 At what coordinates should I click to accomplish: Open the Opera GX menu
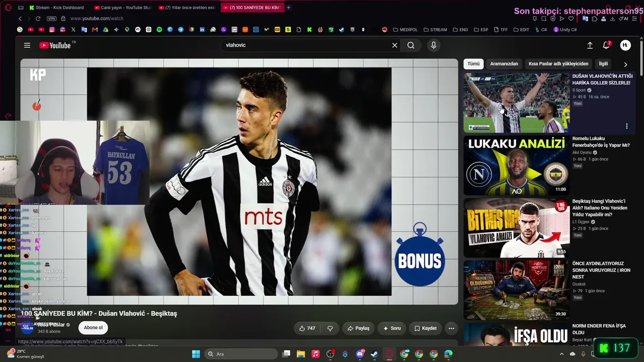pos(8,8)
